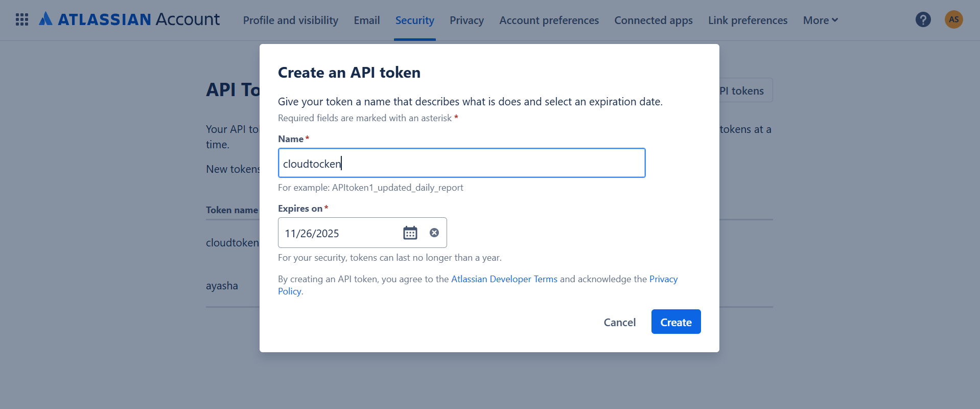The width and height of the screenshot is (980, 409).
Task: Expand the More navigation dropdown
Action: click(820, 20)
